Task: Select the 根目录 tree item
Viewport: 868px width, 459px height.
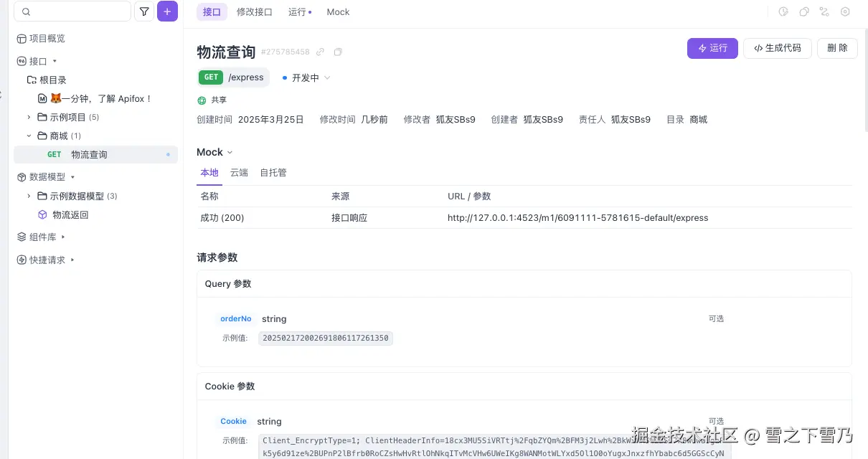Action: pos(53,80)
